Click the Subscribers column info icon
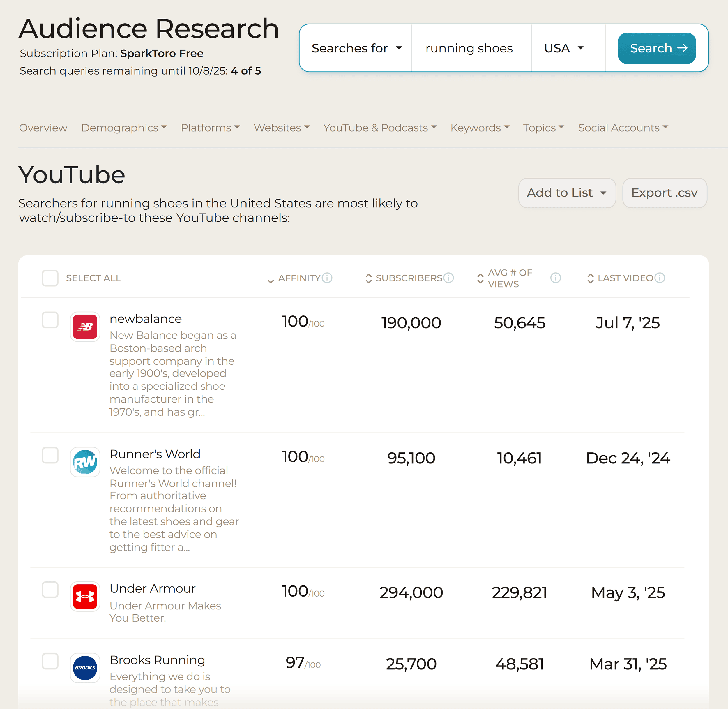Image resolution: width=728 pixels, height=709 pixels. (x=449, y=278)
